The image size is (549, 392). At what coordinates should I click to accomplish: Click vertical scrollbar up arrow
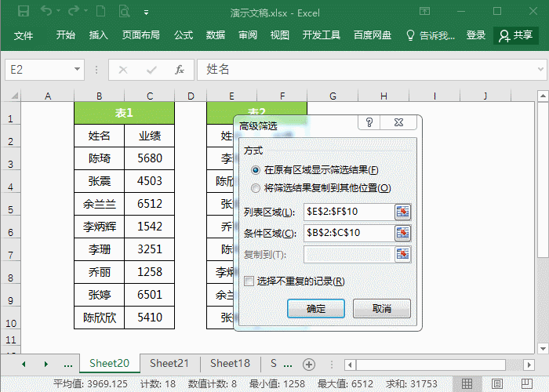click(543, 96)
